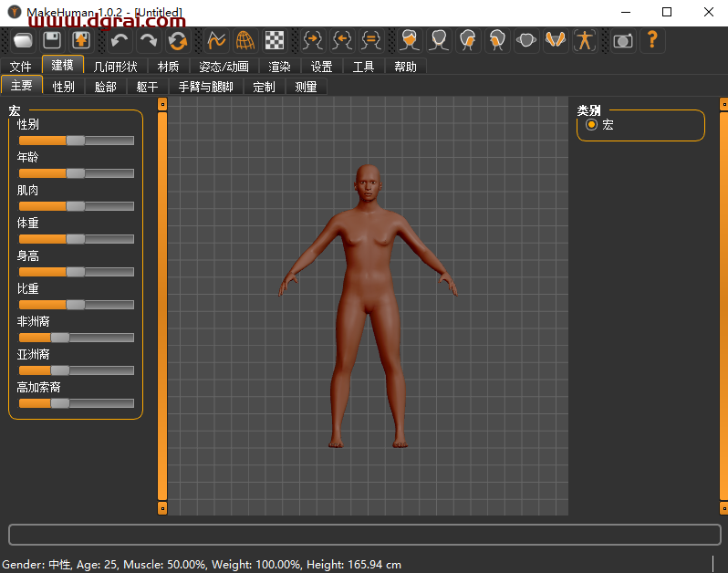Open the 材质 tab

pyautogui.click(x=168, y=67)
